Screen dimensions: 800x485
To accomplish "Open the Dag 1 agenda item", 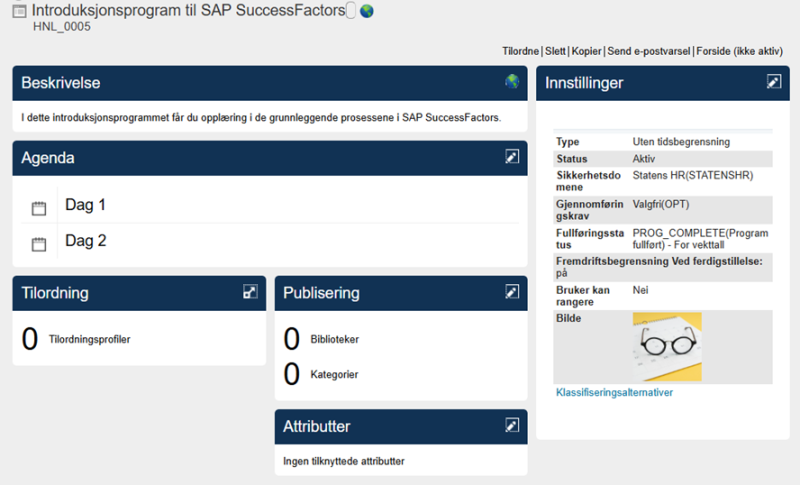I will pyautogui.click(x=85, y=205).
